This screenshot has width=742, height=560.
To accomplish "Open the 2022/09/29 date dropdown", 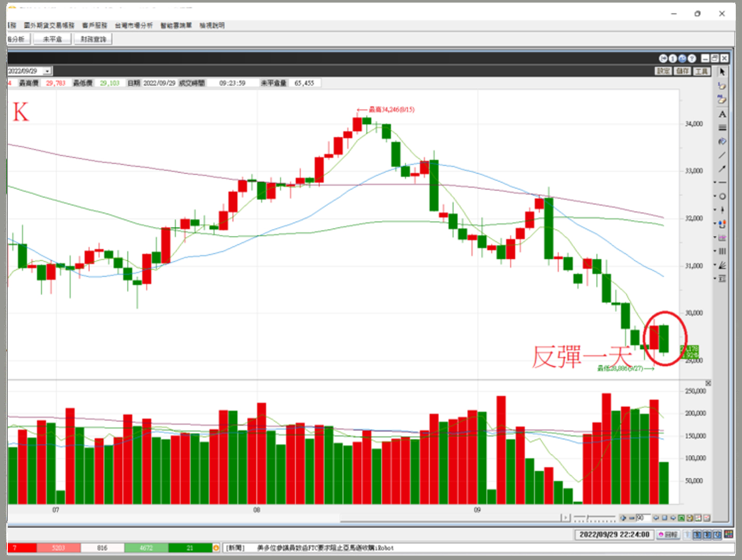I will click(47, 71).
